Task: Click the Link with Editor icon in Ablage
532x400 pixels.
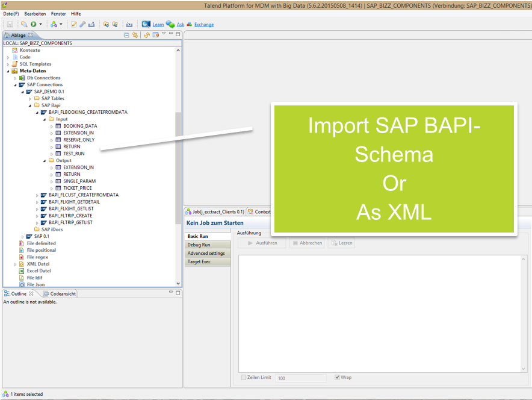Action: tap(135, 35)
